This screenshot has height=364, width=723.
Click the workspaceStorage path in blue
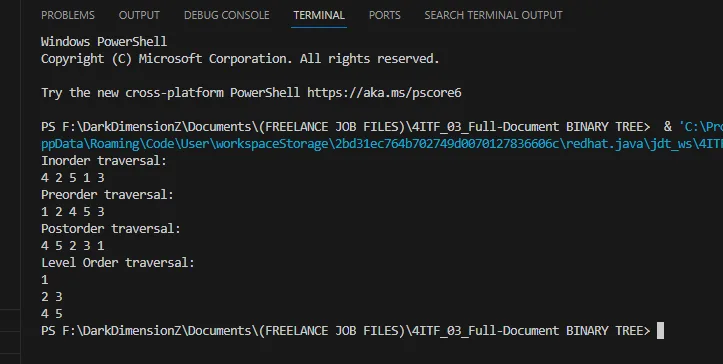coord(382,144)
